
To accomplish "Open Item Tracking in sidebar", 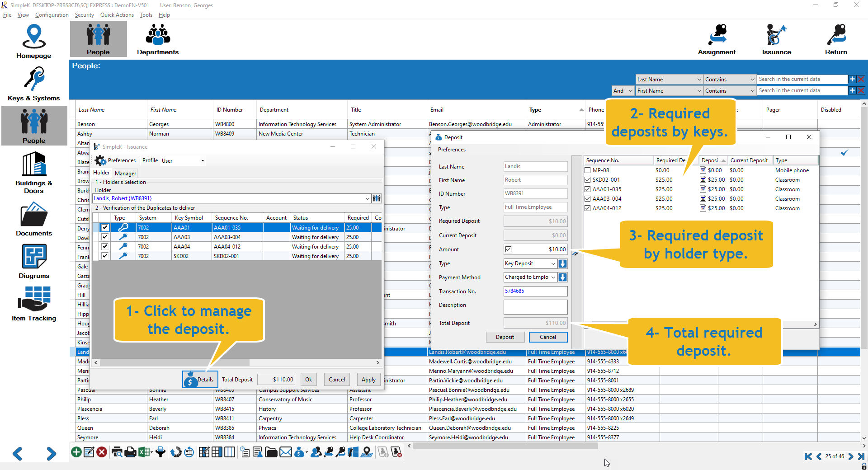I will (x=34, y=304).
